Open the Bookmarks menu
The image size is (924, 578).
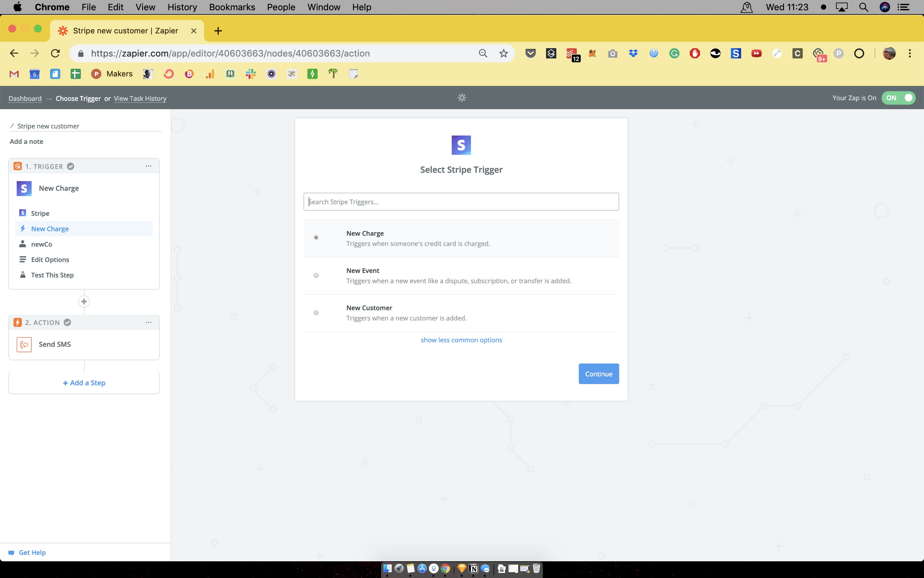232,7
